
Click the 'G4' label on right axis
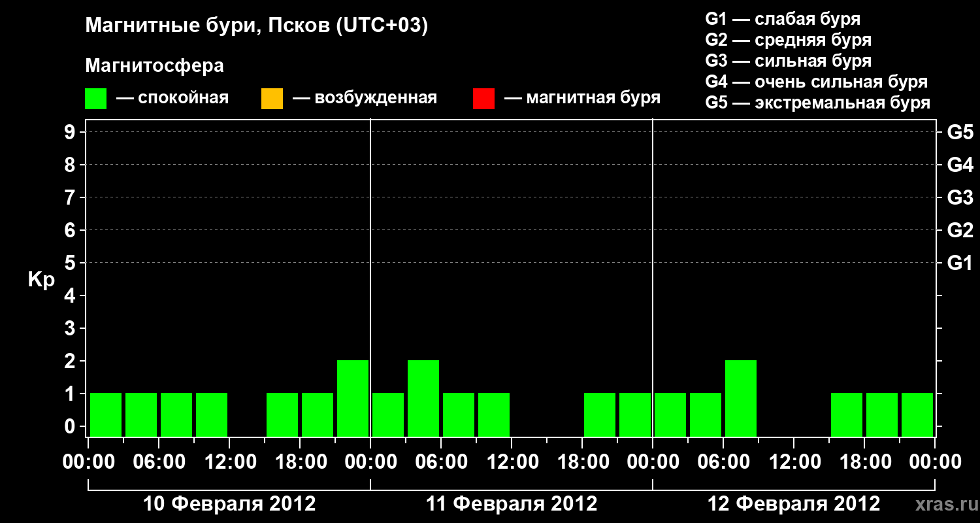[960, 165]
